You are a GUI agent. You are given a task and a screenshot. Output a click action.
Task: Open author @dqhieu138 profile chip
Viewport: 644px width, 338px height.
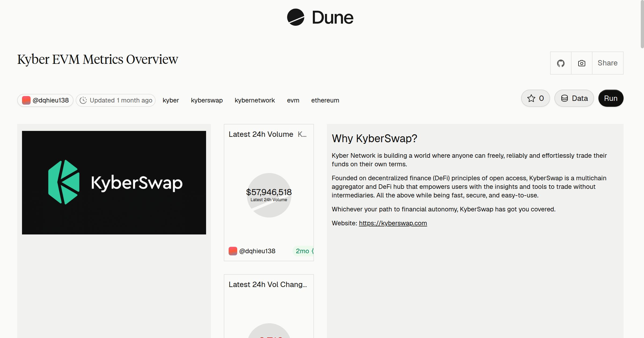45,100
